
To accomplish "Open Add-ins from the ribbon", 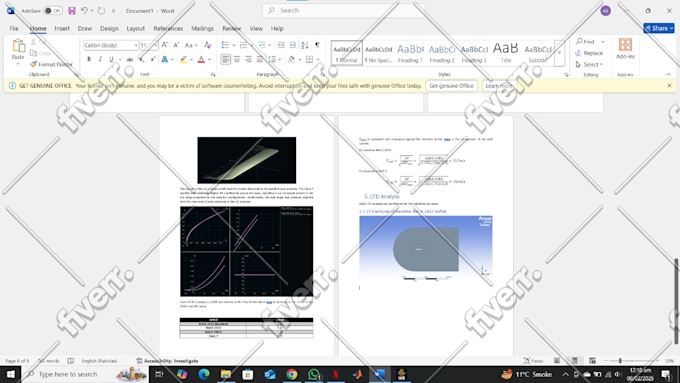I will (625, 48).
